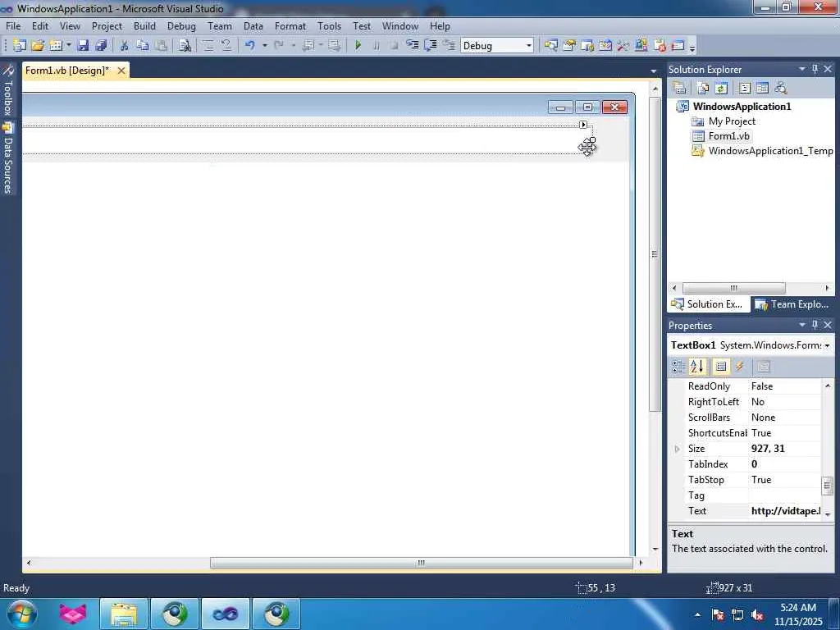The image size is (840, 630).
Task: Toggle auto-hide pin on Properties panel
Action: (x=815, y=325)
